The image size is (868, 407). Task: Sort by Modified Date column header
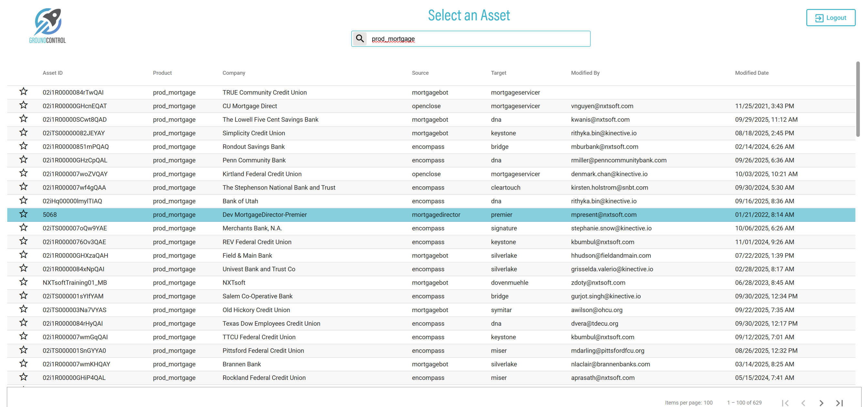[751, 73]
